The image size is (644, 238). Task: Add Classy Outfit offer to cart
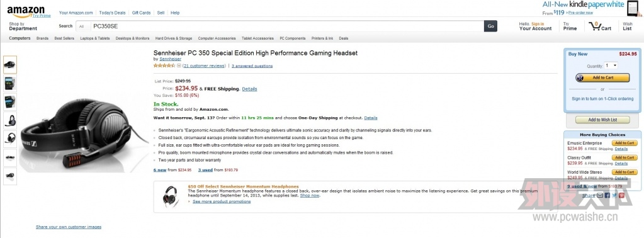click(x=624, y=157)
